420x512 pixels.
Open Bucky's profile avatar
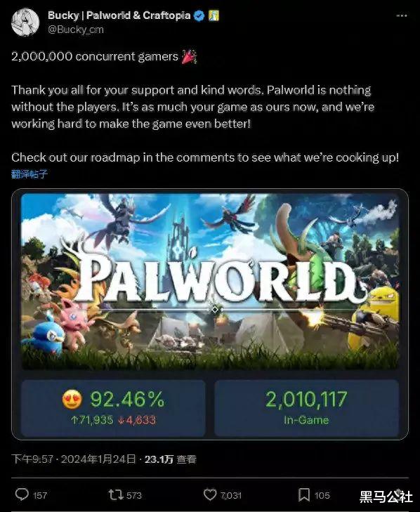point(25,22)
